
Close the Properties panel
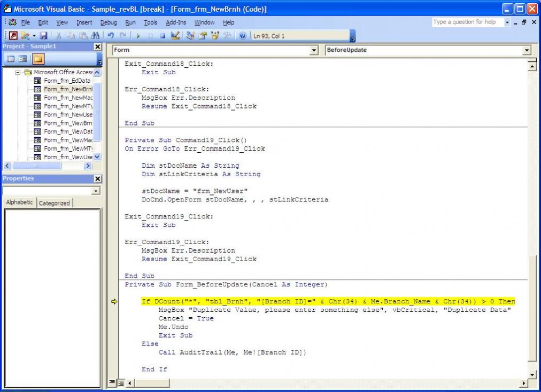(x=97, y=179)
